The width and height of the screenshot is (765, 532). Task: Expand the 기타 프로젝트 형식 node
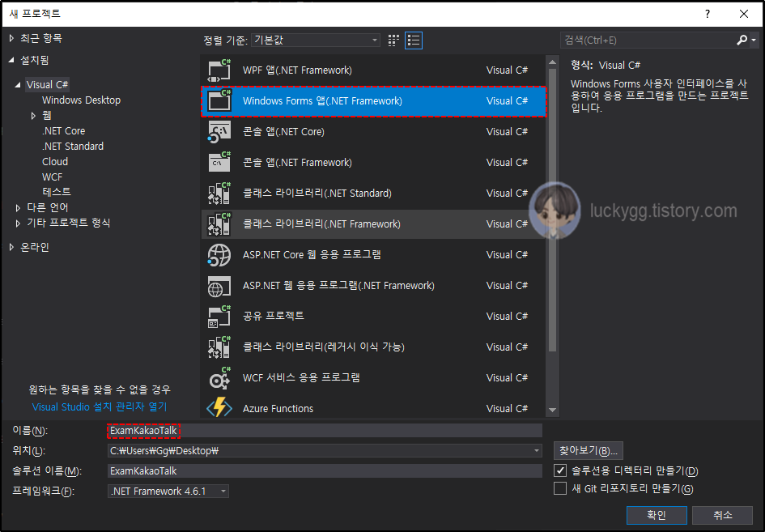[x=18, y=223]
